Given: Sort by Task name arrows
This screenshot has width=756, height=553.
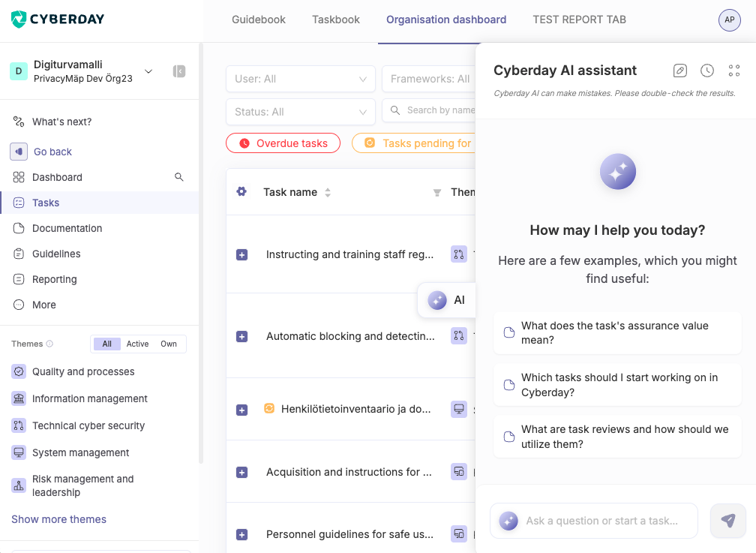Looking at the screenshot, I should click(x=328, y=193).
